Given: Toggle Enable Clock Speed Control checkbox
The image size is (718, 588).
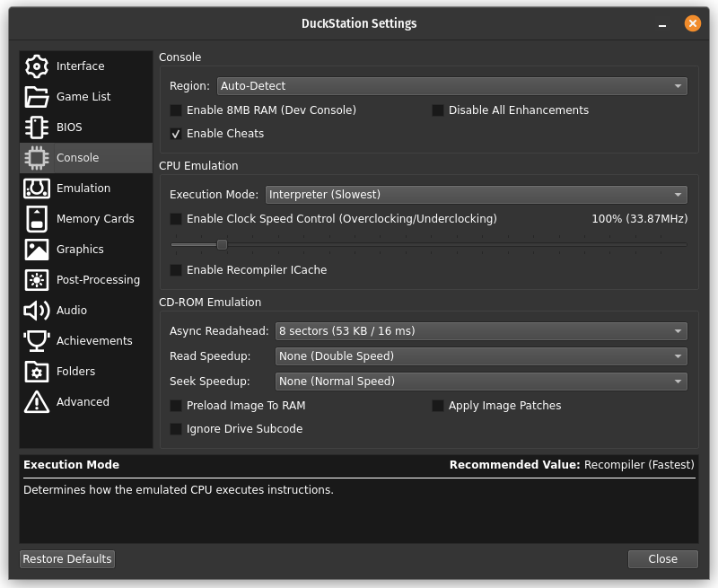Looking at the screenshot, I should (176, 219).
